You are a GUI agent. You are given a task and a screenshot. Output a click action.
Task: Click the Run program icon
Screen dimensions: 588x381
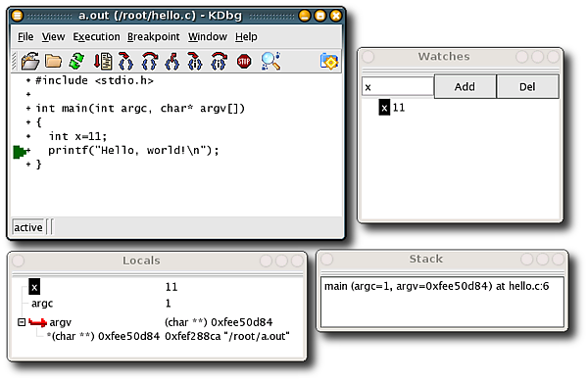click(x=103, y=61)
